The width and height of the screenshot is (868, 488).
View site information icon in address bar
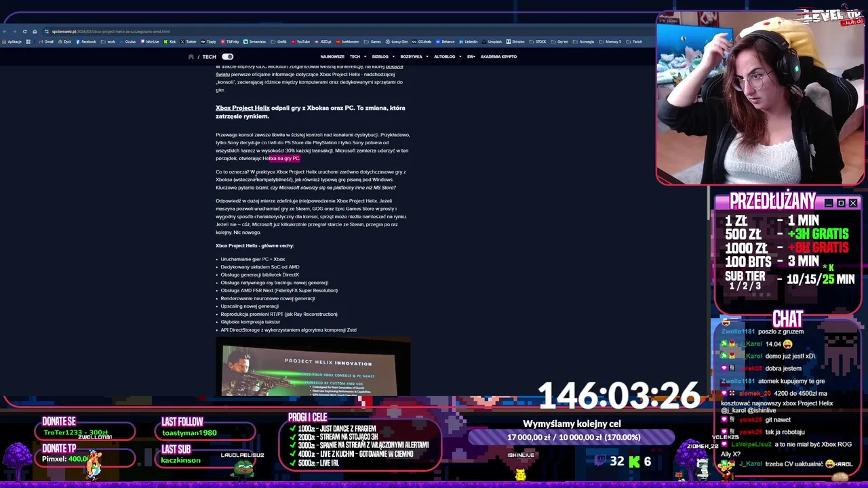tap(46, 31)
